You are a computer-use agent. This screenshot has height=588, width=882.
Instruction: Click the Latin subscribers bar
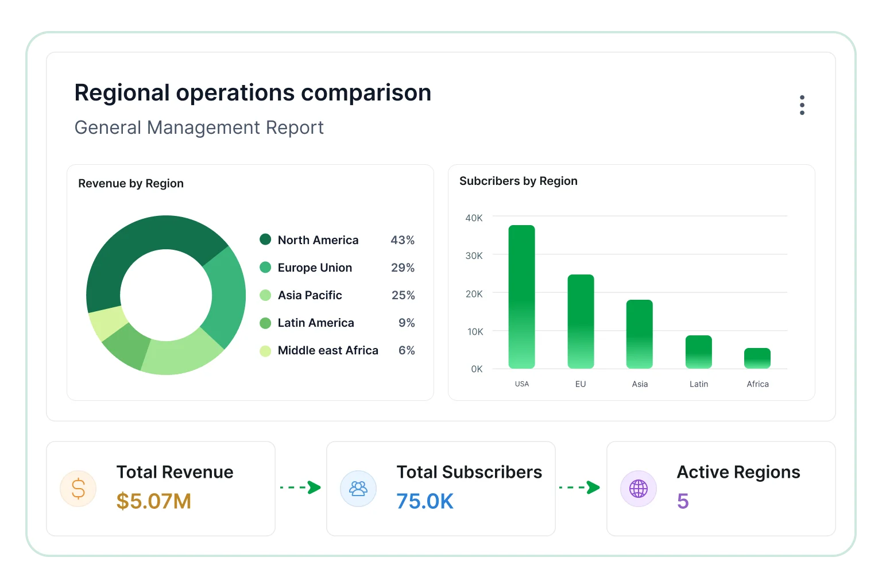click(x=699, y=352)
